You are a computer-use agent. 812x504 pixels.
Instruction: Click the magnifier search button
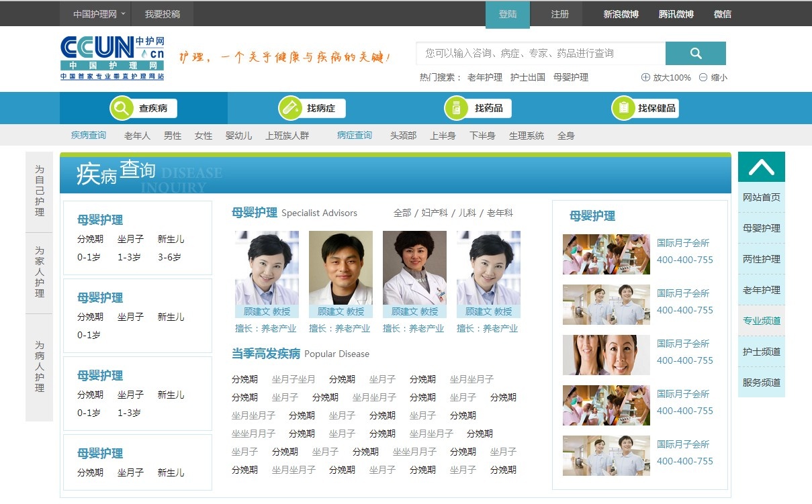tap(695, 53)
